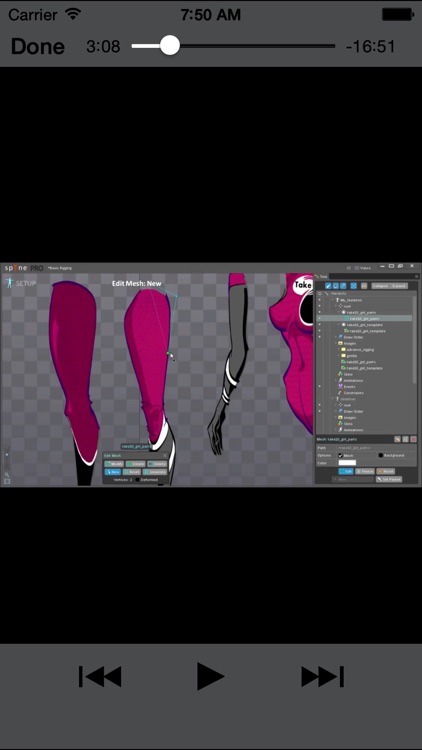Screen dimensions: 422x750
Task: Click the New button in Edit Mesh
Action: coord(113,472)
